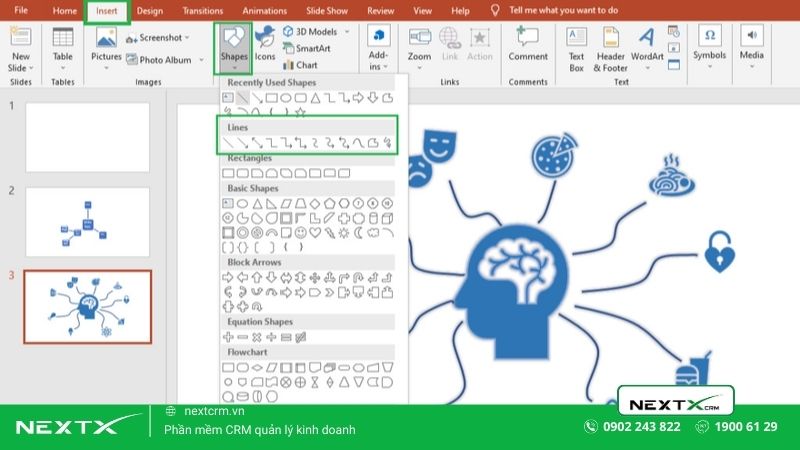
Task: Select slide 1 thumbnail
Action: 87,137
